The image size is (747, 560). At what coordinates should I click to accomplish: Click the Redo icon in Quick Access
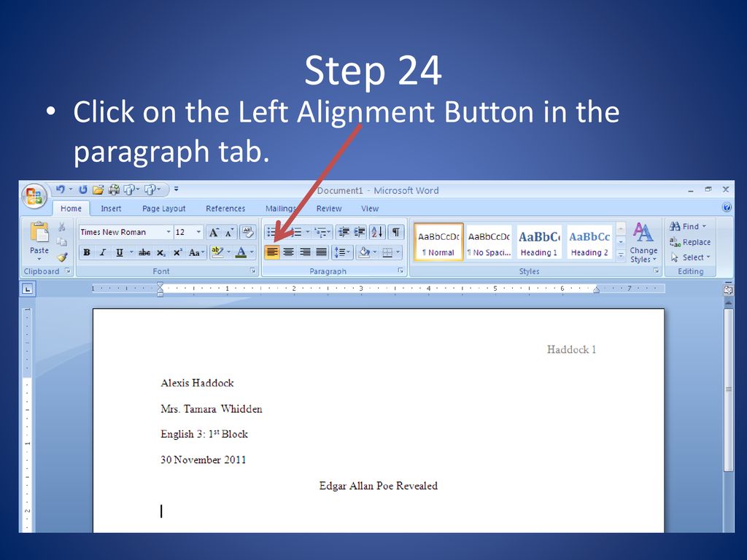(83, 190)
